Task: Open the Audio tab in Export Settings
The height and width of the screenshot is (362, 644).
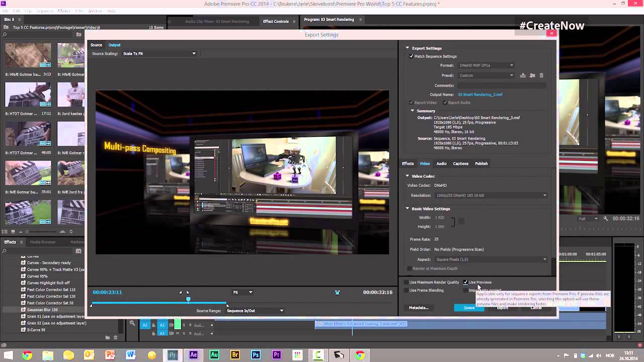Action: [x=441, y=163]
